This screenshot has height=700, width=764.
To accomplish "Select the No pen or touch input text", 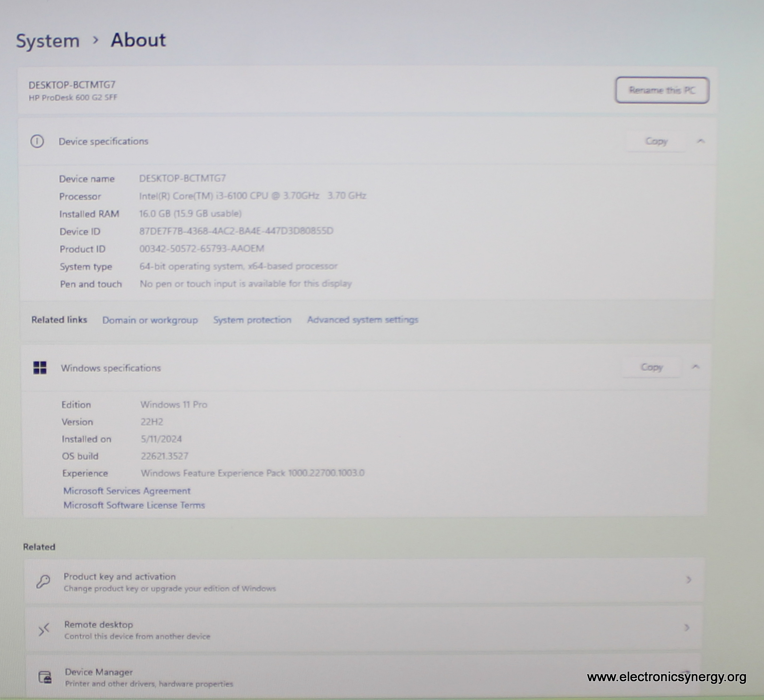I will point(246,283).
